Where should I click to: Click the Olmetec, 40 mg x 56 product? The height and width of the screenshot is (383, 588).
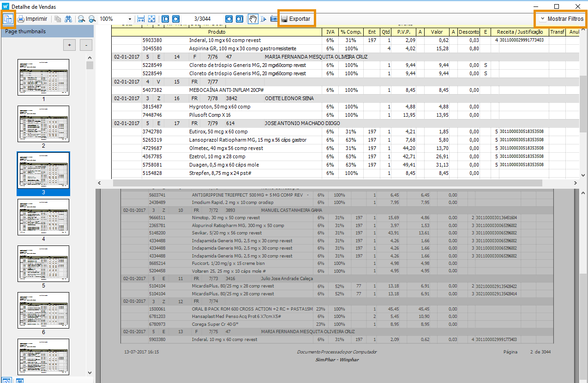[x=226, y=148]
